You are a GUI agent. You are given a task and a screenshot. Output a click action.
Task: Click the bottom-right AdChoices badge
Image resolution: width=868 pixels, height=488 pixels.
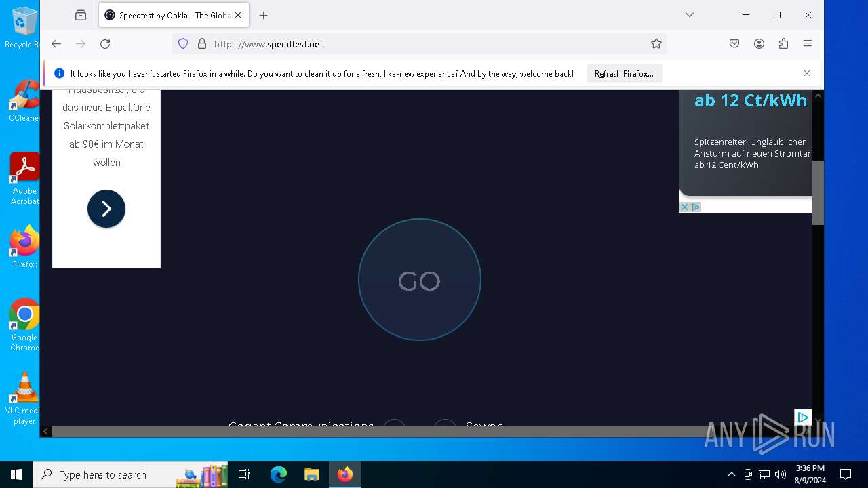[803, 417]
